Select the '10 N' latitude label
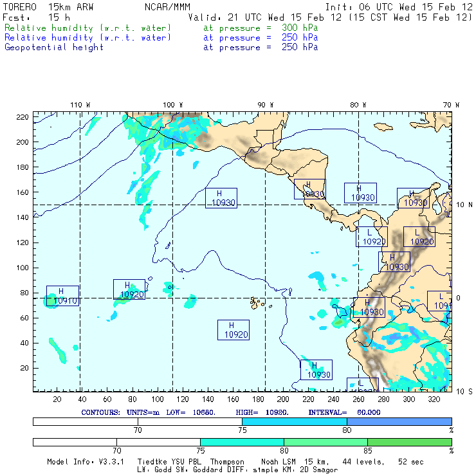Viewport: 476px width, 476px height. point(464,205)
